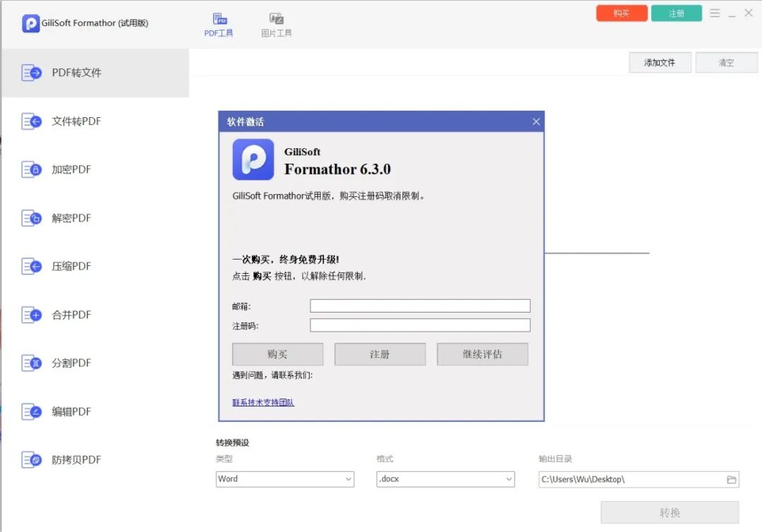Select 加密PDF menu label
This screenshot has width=762, height=532.
coord(71,169)
